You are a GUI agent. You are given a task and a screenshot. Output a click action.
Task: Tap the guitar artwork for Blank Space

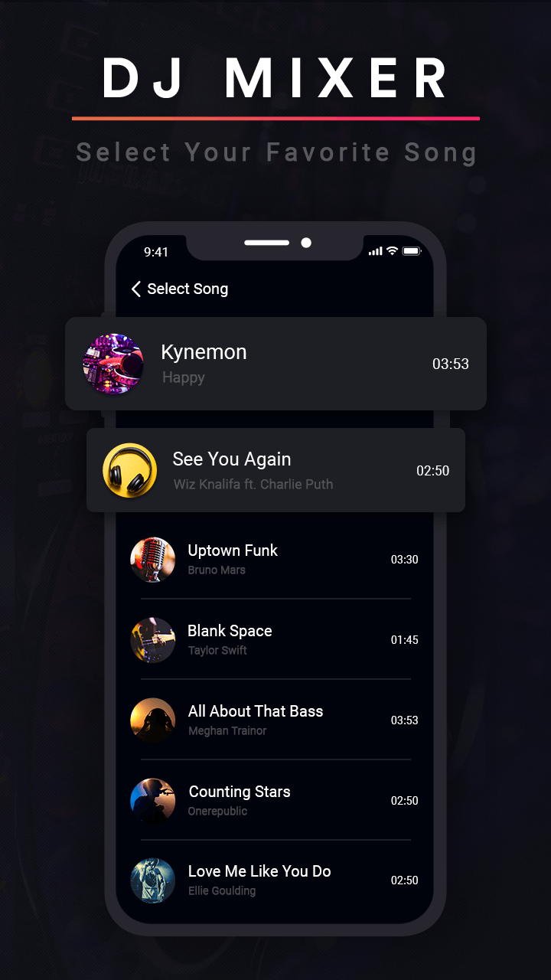pos(153,640)
